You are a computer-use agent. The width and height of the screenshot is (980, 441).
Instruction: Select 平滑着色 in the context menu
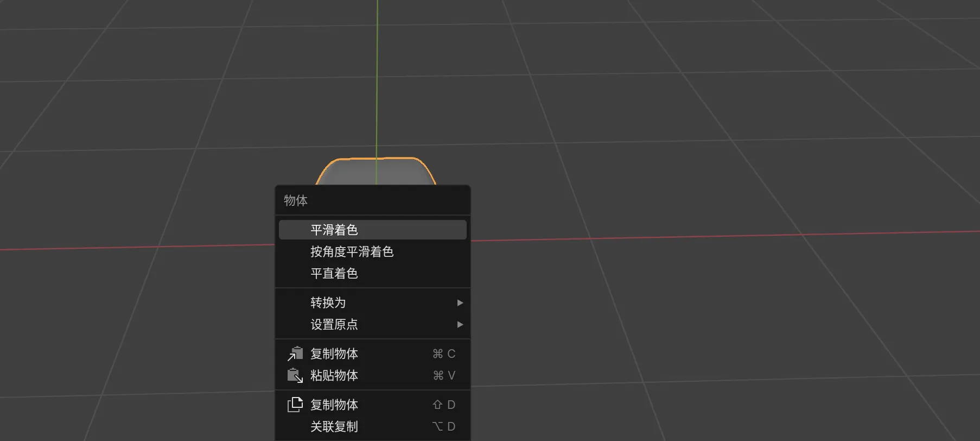[372, 230]
